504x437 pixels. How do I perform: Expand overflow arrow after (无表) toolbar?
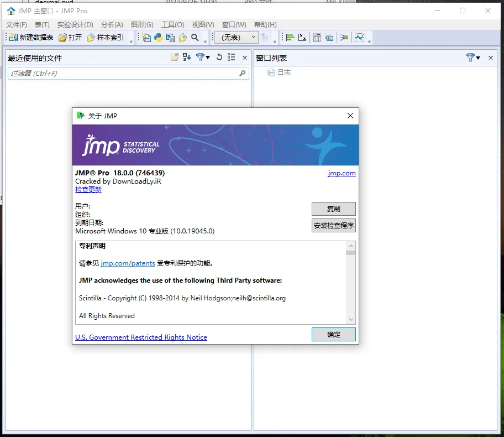(x=275, y=41)
